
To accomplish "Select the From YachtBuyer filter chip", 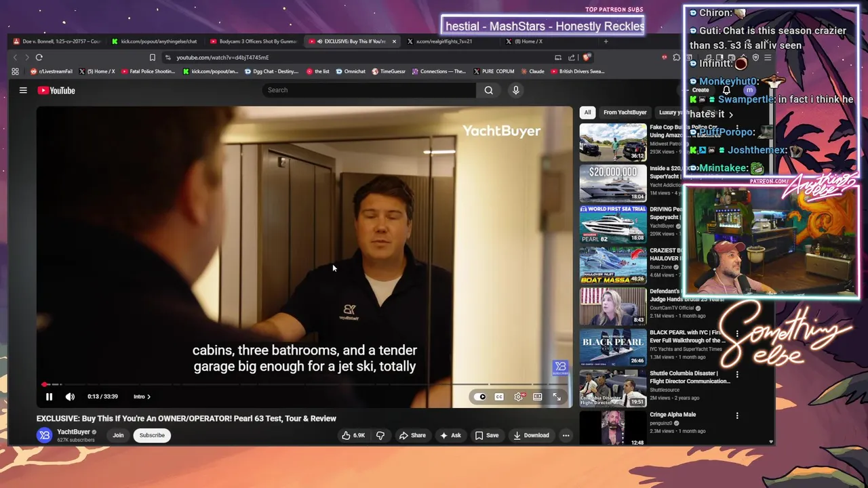I will [x=625, y=113].
